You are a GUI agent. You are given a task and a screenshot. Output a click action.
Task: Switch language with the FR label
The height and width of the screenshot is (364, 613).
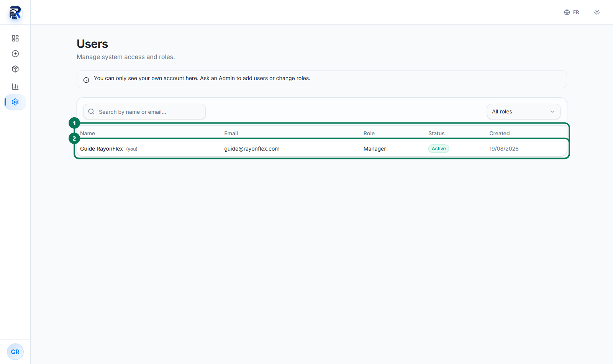576,12
